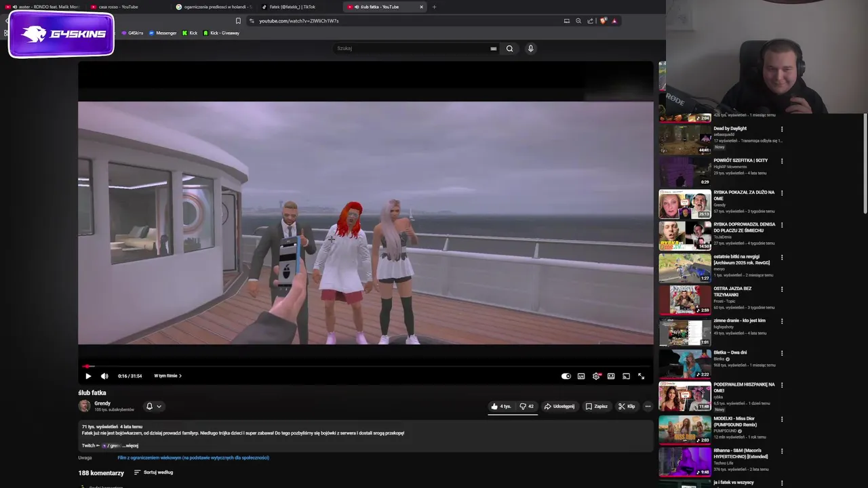Switch to the 'ograniczenia predkosci w holandii' tab
The image size is (868, 488).
(x=214, y=7)
